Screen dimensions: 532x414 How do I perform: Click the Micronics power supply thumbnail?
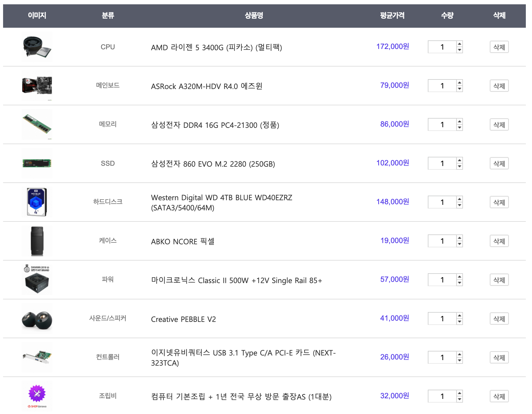[37, 280]
